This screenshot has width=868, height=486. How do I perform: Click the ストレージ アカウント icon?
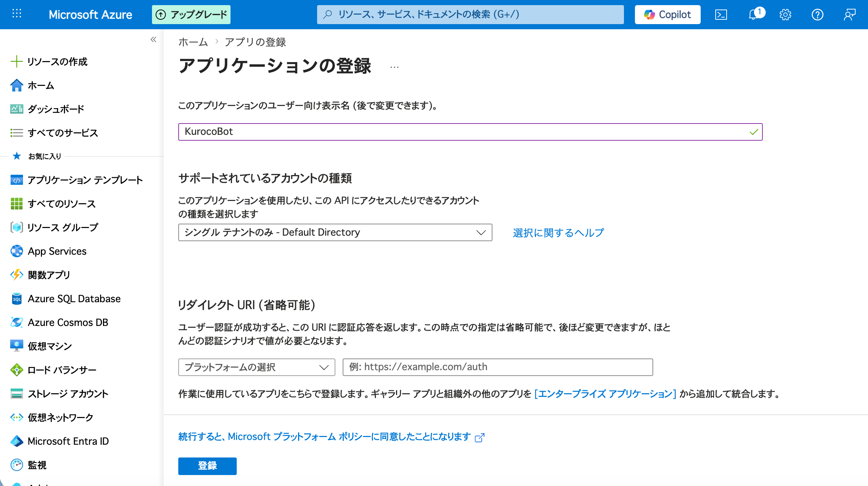pos(16,394)
